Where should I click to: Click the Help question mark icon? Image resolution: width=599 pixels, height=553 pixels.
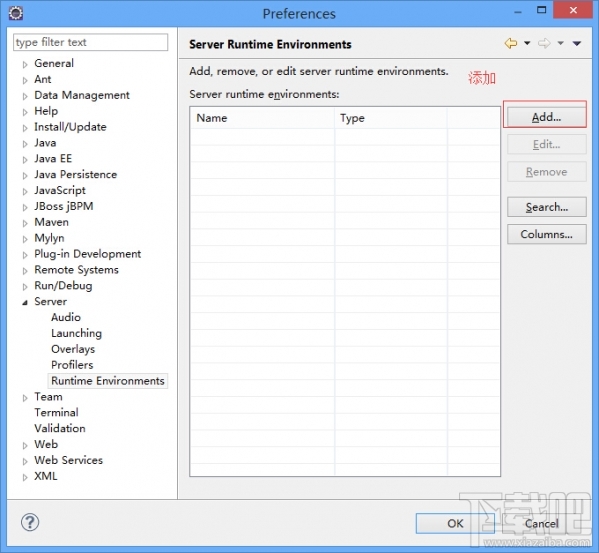tap(30, 522)
